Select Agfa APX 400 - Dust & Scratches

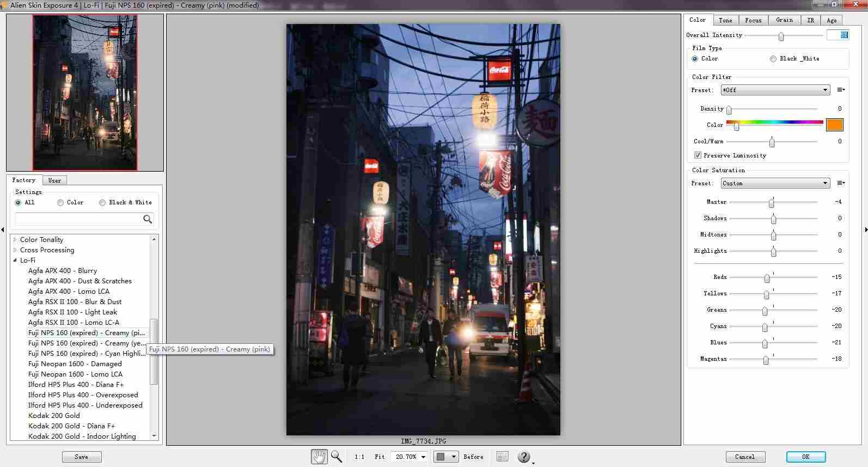[80, 281]
